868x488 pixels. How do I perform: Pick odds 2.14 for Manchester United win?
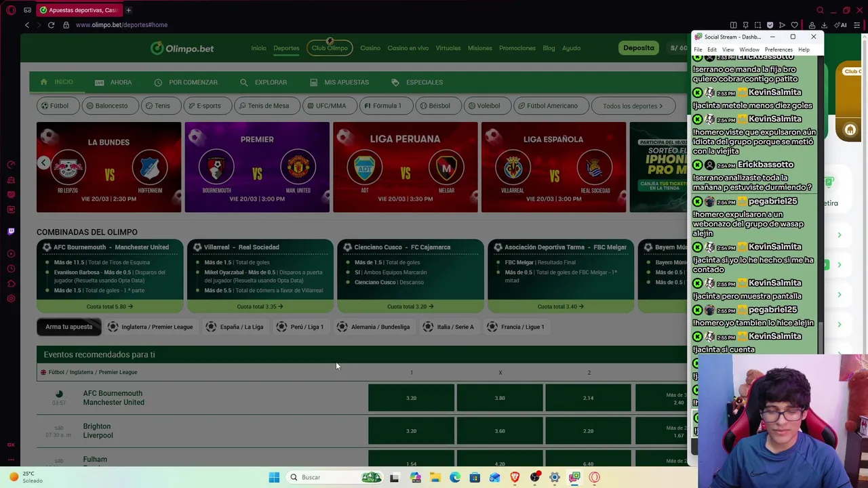tap(588, 398)
